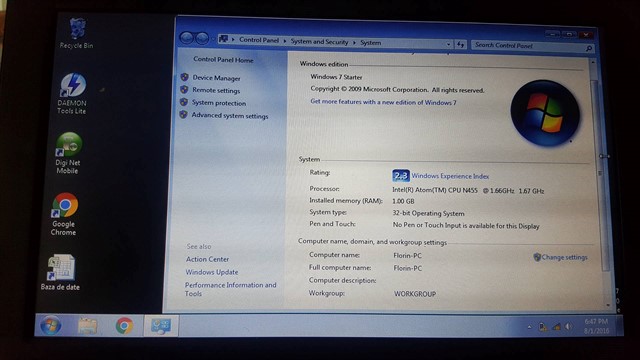This screenshot has height=360, width=640.
Task: Open the Baza de date shortcut
Action: (x=60, y=273)
